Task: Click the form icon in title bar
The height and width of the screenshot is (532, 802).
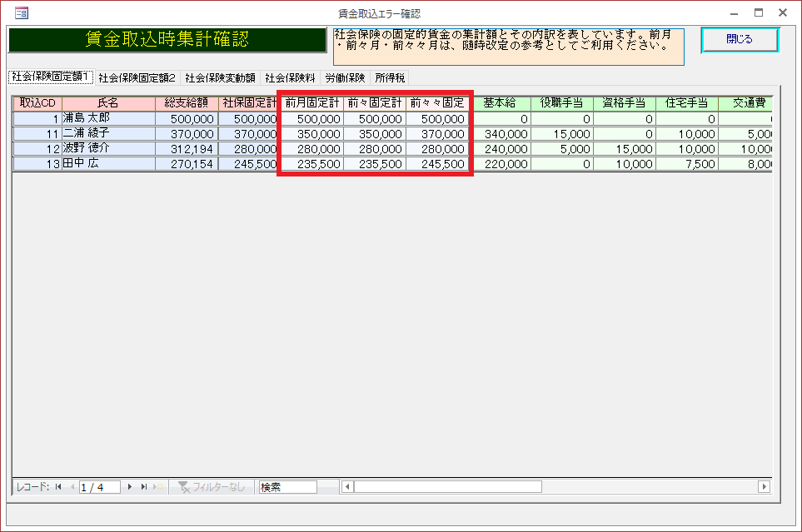Action: tap(22, 13)
